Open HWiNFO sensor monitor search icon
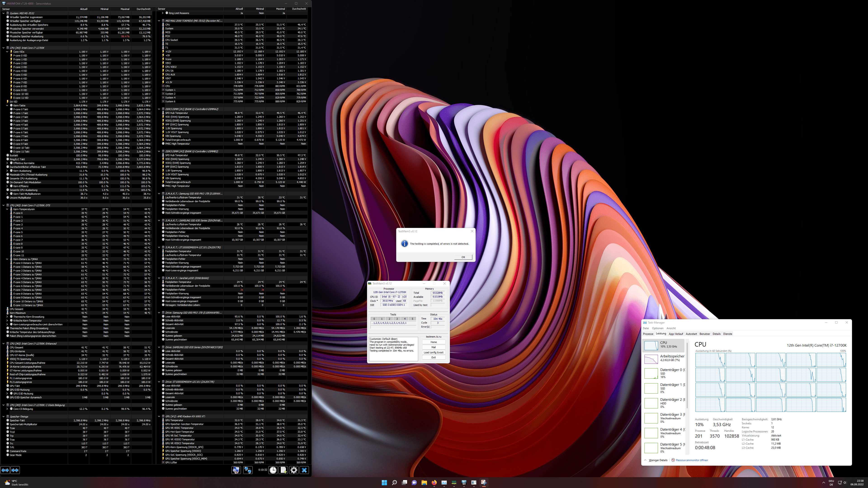Screen dimensions: 868x488 (236, 470)
